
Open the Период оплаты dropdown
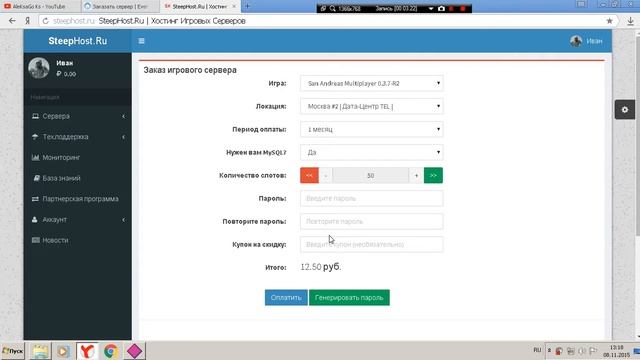click(371, 129)
